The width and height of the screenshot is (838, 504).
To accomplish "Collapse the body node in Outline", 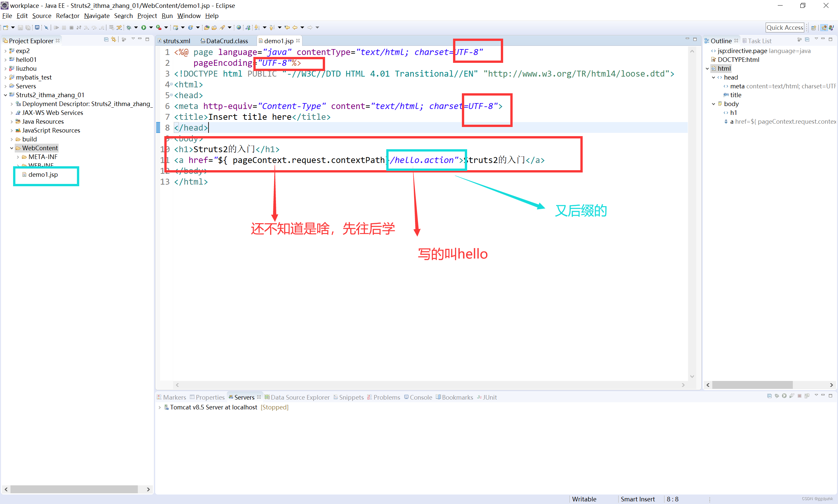I will 713,104.
